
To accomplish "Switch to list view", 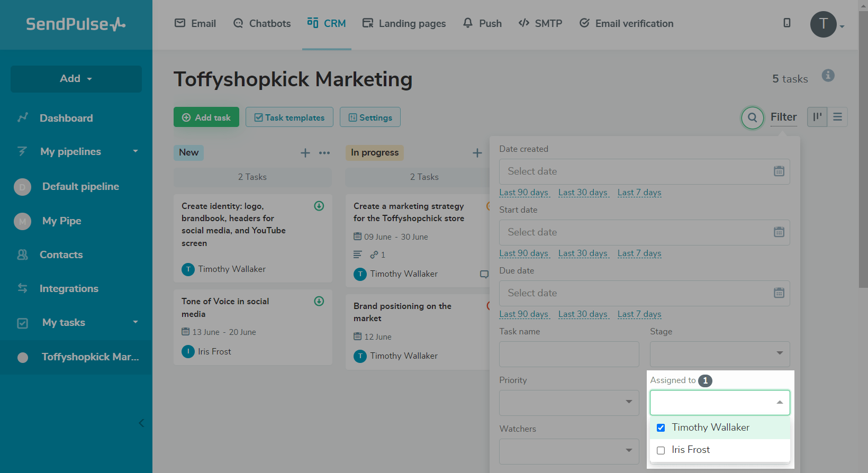I will (837, 117).
